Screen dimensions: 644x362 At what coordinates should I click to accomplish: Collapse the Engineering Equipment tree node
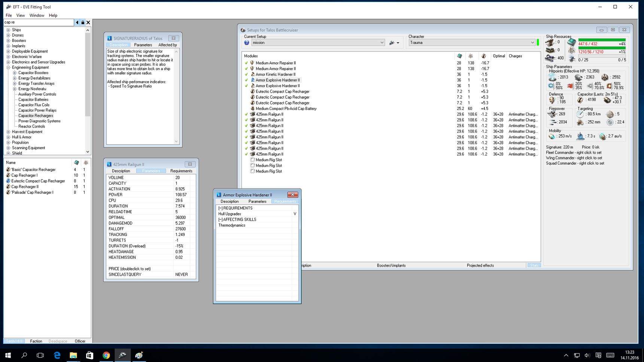[x=8, y=68]
